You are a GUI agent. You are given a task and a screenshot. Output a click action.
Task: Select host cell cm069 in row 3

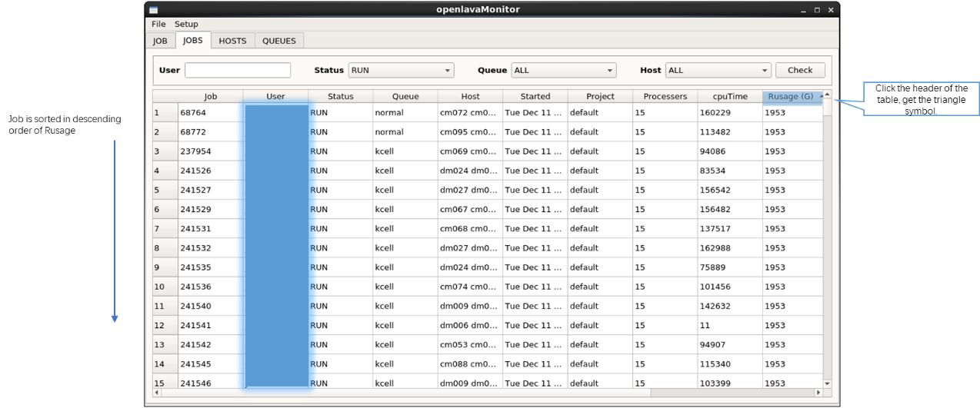coord(470,151)
